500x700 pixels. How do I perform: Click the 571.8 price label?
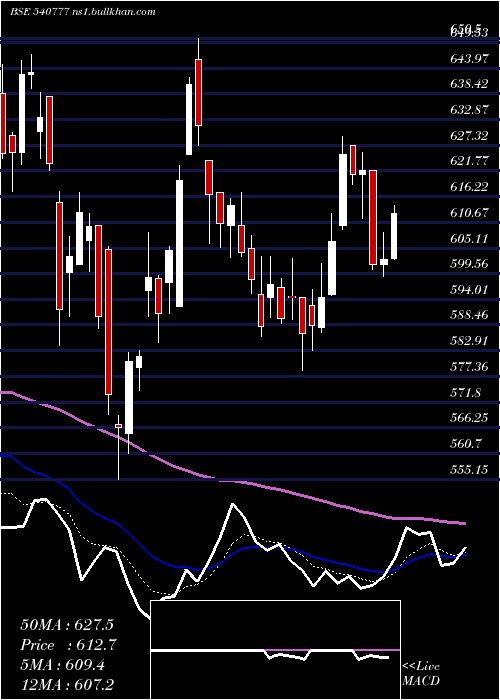point(466,393)
